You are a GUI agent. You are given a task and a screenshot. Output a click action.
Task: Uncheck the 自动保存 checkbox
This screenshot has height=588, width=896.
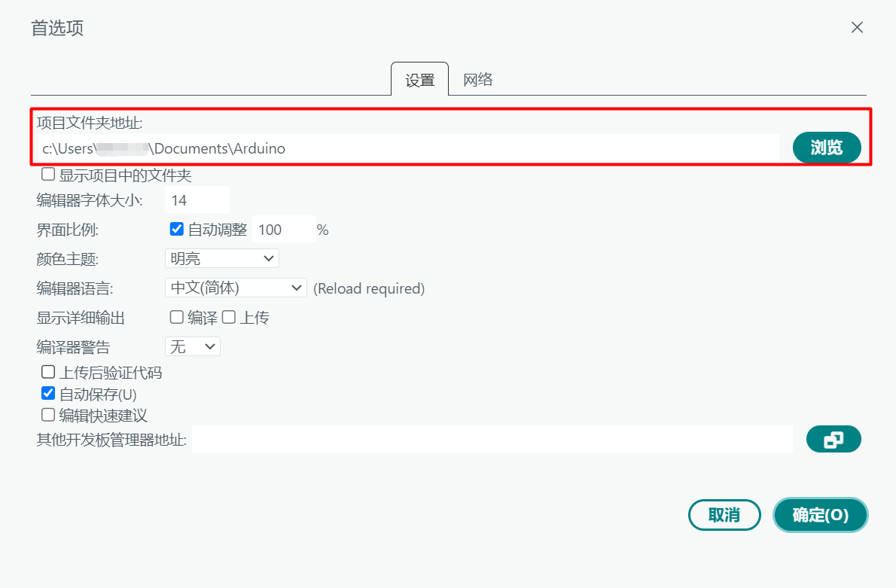(48, 393)
